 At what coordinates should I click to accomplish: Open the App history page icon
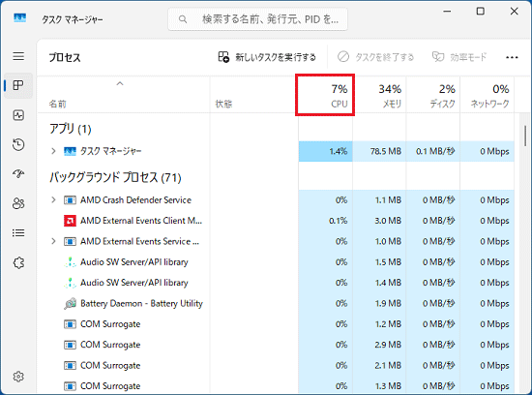(18, 144)
